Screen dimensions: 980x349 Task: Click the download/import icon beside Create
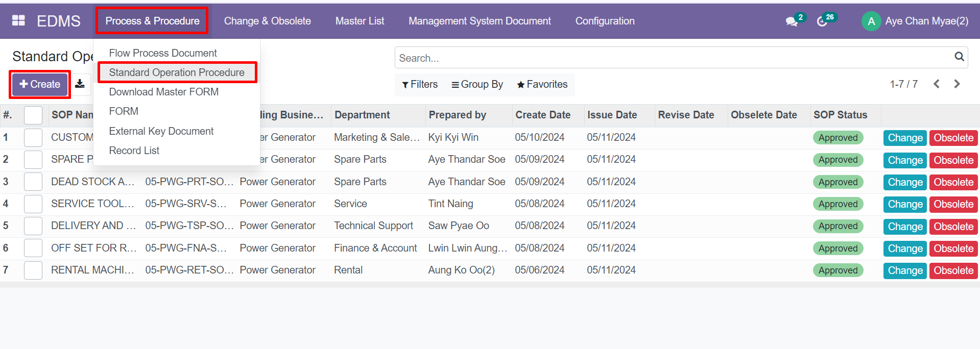pos(80,84)
